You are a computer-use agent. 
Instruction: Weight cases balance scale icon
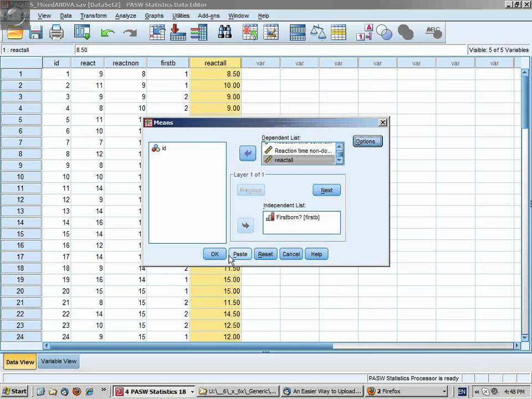(318, 33)
